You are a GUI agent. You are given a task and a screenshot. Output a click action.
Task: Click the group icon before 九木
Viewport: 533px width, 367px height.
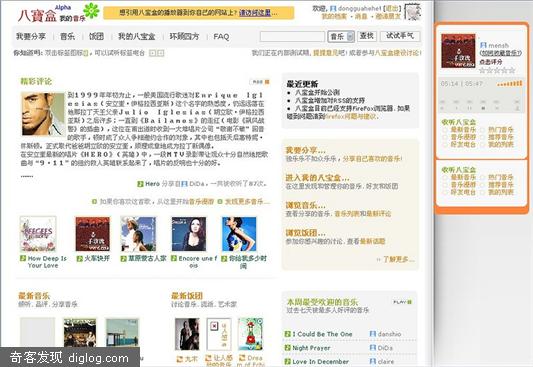point(179,359)
